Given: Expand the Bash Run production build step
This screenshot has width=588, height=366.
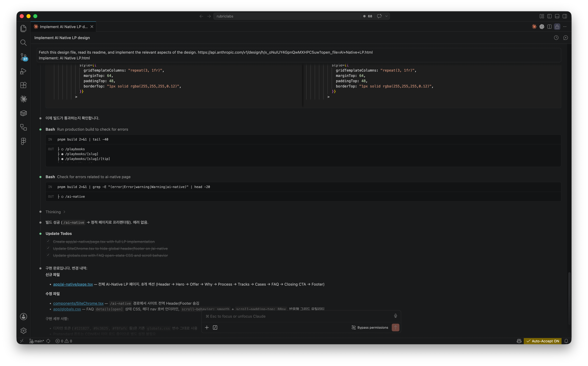Looking at the screenshot, I should click(x=87, y=129).
